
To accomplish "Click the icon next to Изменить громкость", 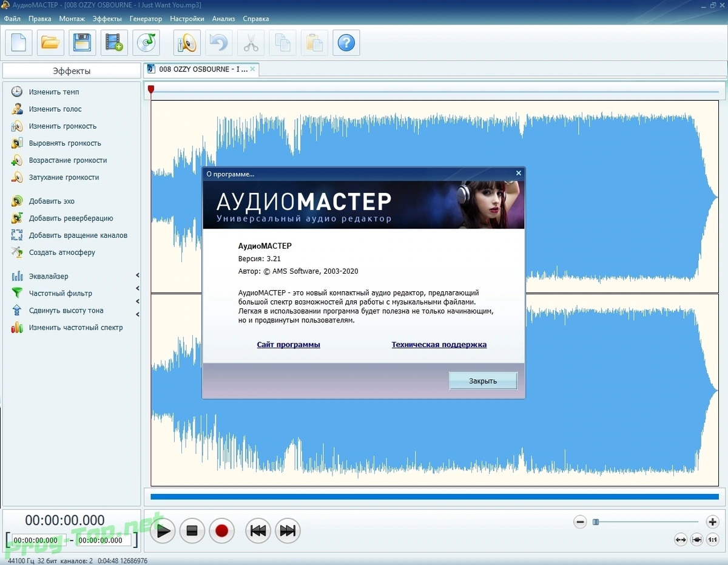I will tap(17, 126).
